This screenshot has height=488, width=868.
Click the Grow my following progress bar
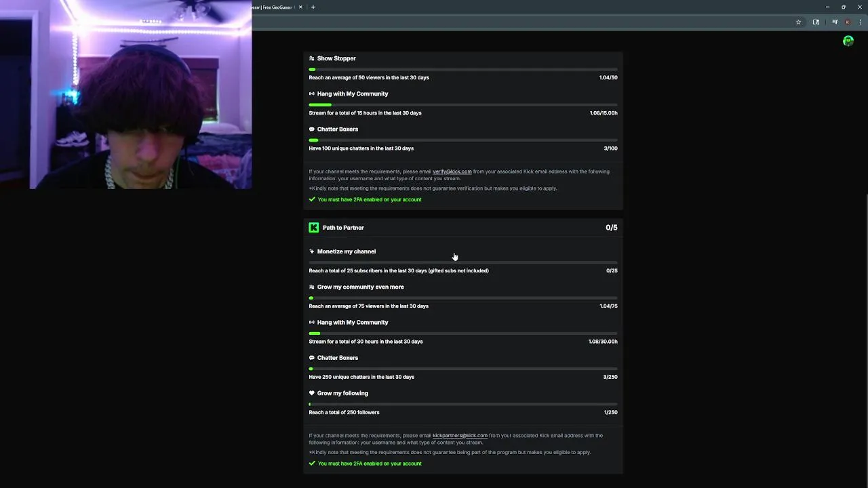tap(463, 404)
